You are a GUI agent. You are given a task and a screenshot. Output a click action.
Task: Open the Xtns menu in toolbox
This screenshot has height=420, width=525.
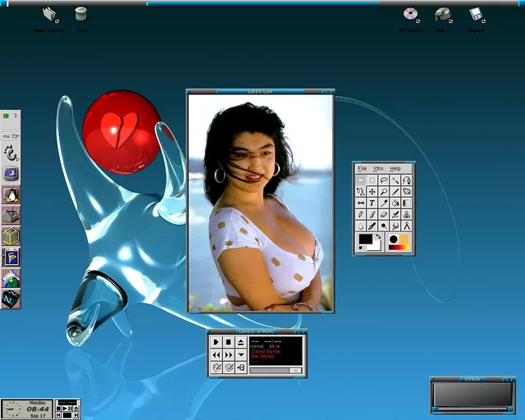[378, 168]
